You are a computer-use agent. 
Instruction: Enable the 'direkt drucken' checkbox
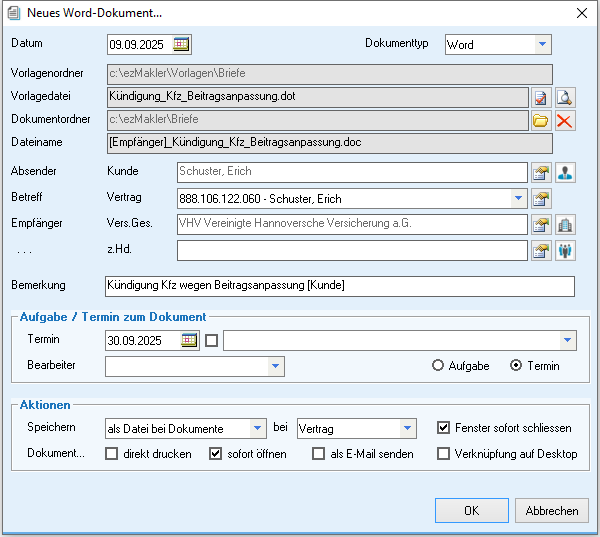(x=112, y=454)
